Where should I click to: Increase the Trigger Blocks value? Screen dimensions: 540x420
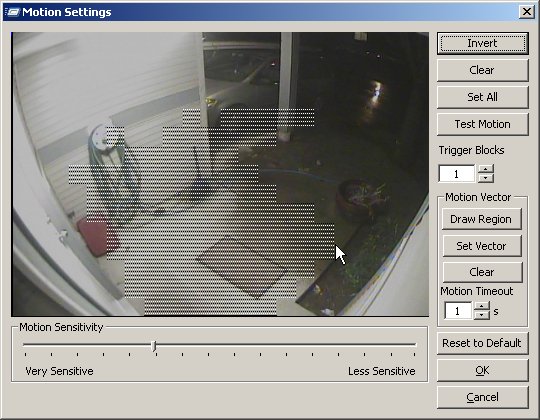pyautogui.click(x=486, y=169)
